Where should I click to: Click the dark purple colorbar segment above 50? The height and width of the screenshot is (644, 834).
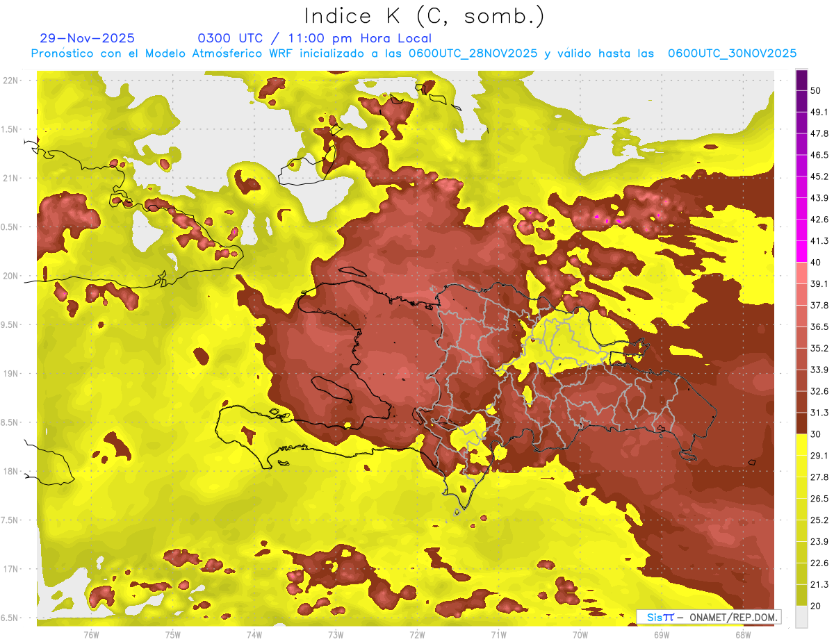pyautogui.click(x=801, y=81)
